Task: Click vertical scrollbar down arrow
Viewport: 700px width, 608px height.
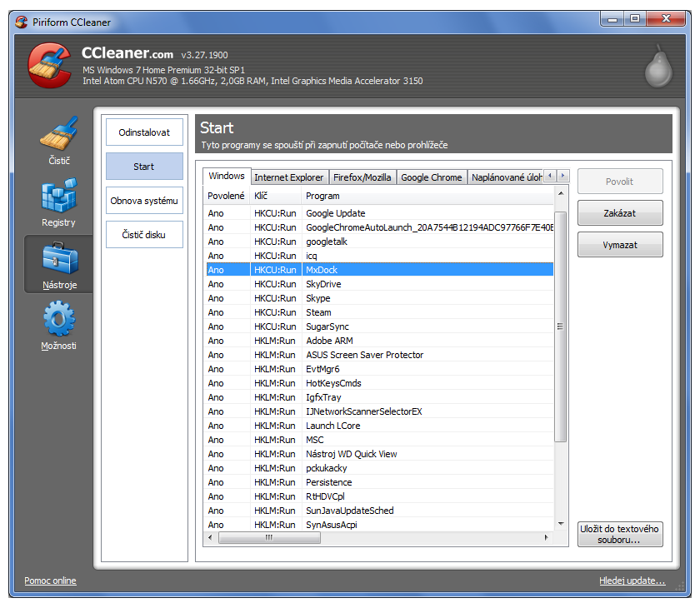Action: tap(561, 524)
